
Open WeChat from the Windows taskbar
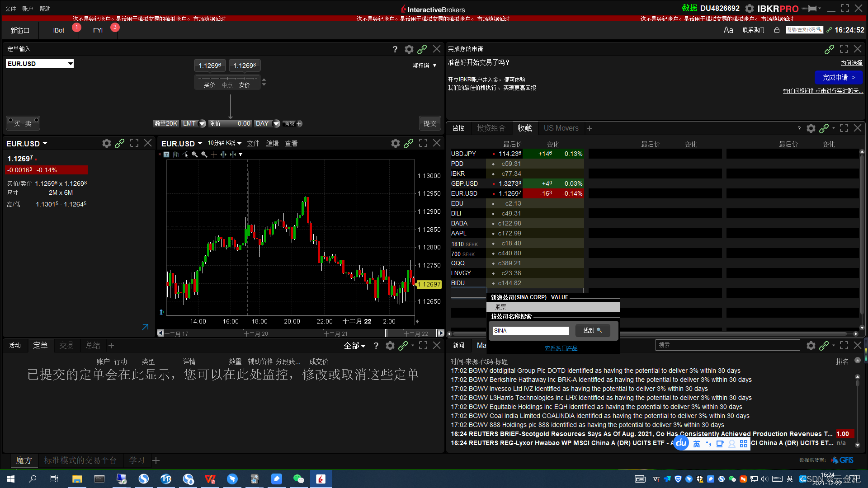[x=298, y=479]
